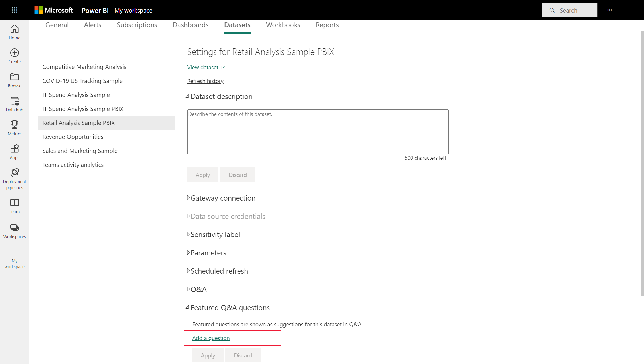
Task: Click the Power BI app grid icon
Action: pyautogui.click(x=14, y=10)
